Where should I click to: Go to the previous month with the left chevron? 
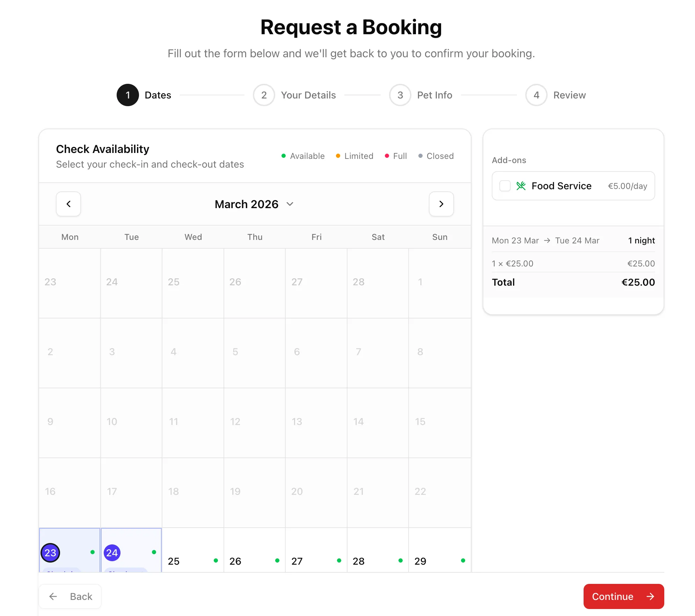68,204
